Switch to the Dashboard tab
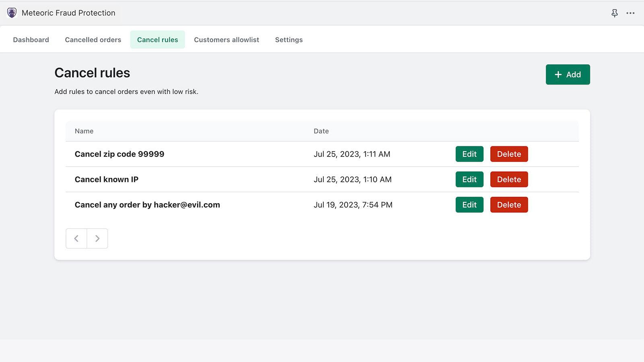Screen dimensions: 644x362 [x=31, y=39]
